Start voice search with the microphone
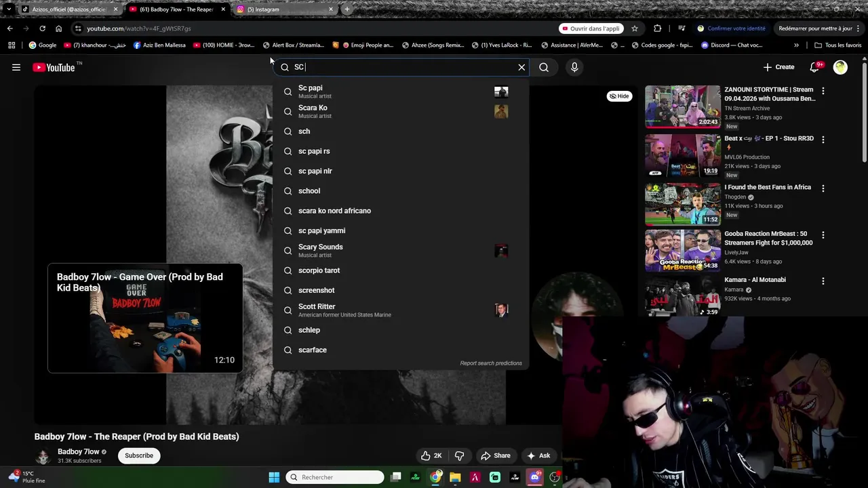This screenshot has height=488, width=868. pos(574,67)
